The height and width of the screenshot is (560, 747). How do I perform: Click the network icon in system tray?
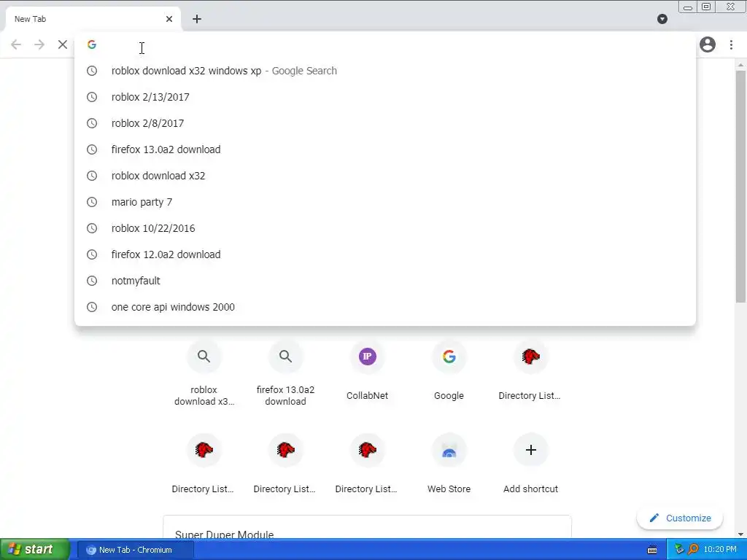(679, 550)
